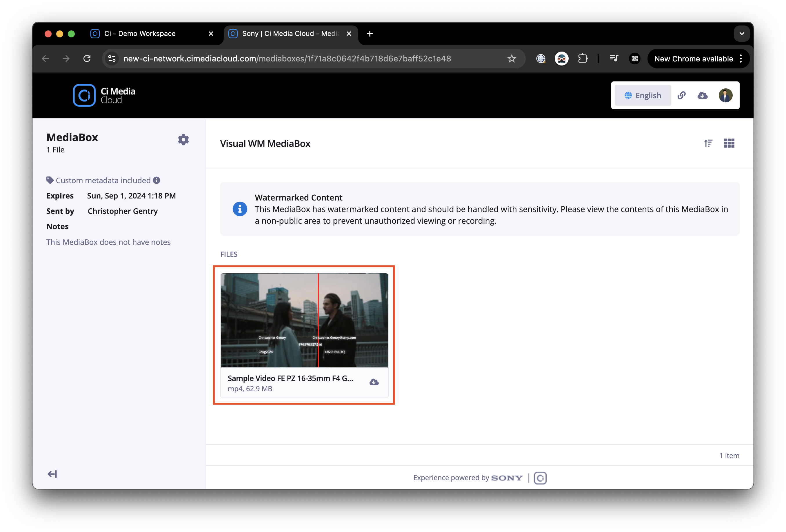Click the 1 item count text
This screenshot has height=532, width=786.
click(729, 456)
